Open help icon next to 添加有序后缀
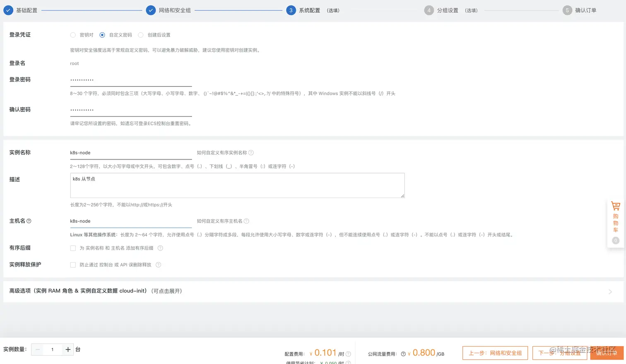This screenshot has height=364, width=626. click(160, 248)
